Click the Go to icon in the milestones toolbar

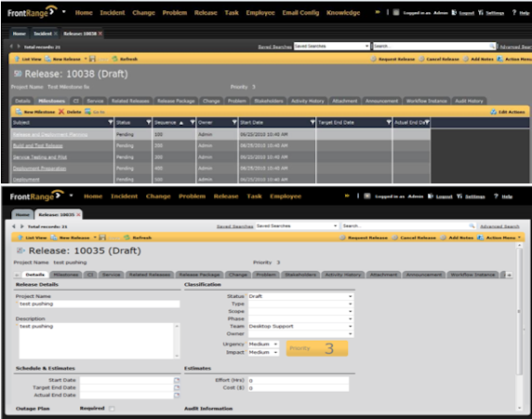pos(87,112)
